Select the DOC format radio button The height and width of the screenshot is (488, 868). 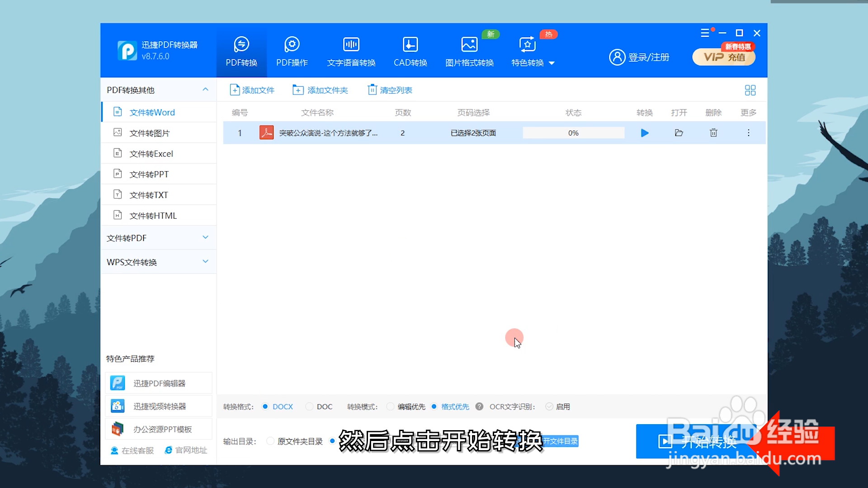point(310,407)
